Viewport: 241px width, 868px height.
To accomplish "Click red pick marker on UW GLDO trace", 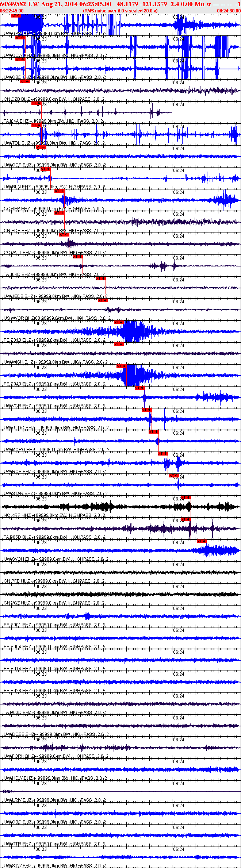I will pos(147,410).
